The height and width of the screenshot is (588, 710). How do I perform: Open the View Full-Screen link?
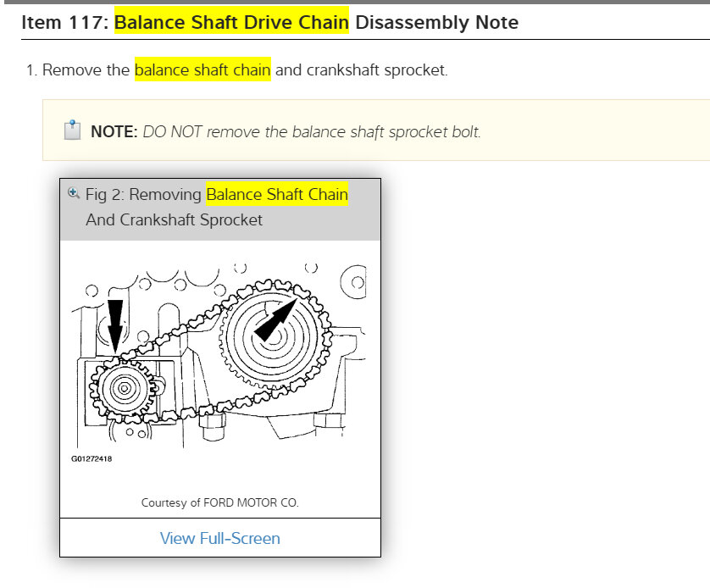coord(220,538)
